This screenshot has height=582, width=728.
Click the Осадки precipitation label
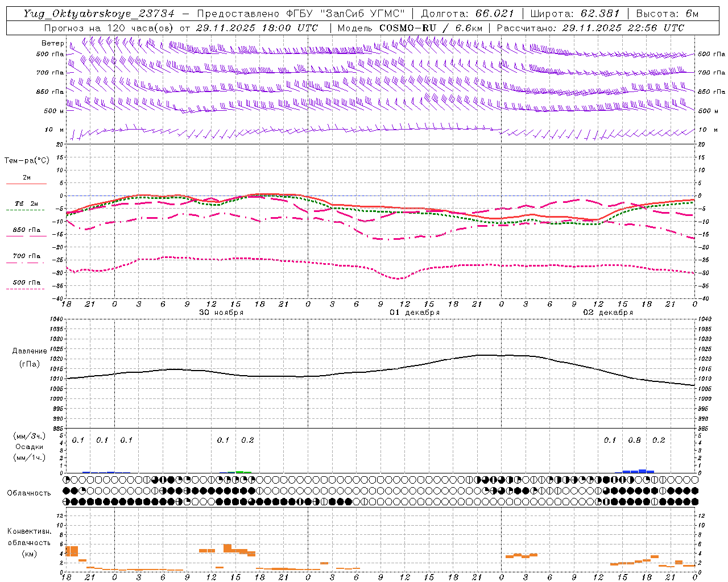pyautogui.click(x=30, y=447)
